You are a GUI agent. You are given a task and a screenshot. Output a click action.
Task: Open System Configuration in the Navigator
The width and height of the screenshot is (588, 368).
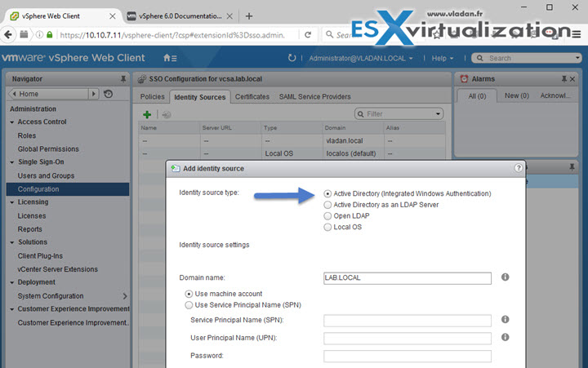click(51, 296)
